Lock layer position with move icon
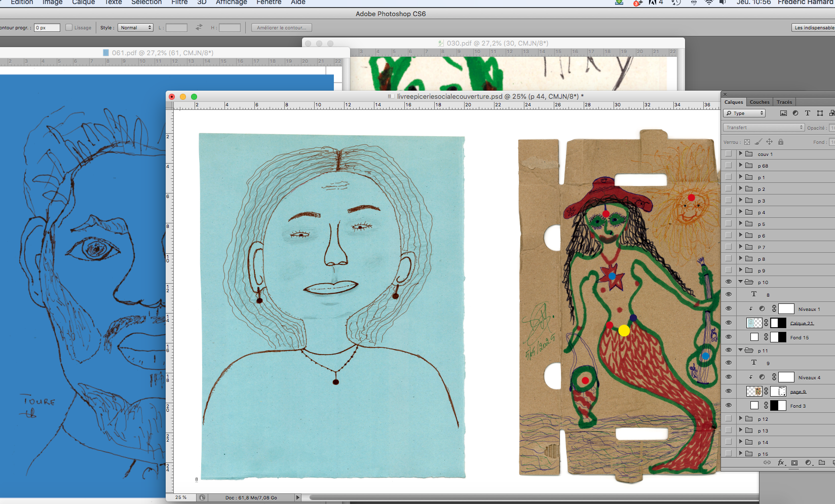This screenshot has height=504, width=835. tap(769, 142)
